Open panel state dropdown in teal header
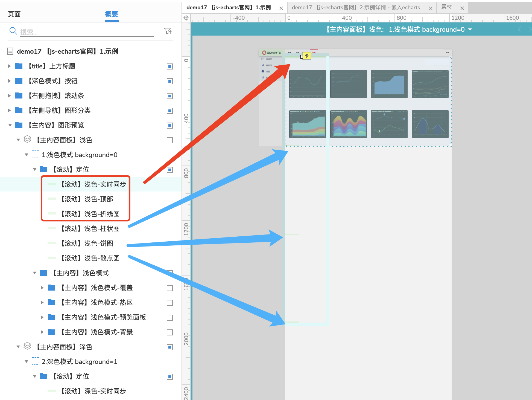 470,29
